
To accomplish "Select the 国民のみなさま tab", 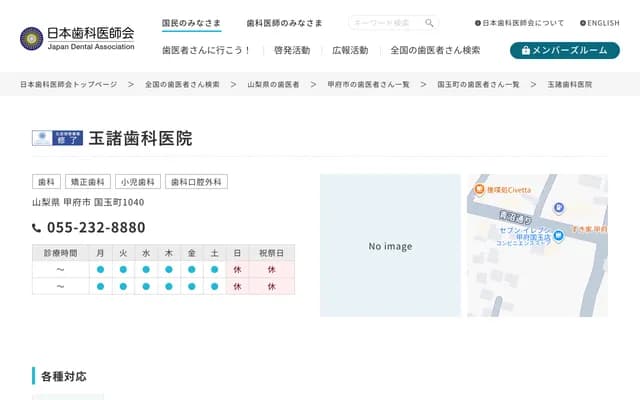I will [x=193, y=23].
